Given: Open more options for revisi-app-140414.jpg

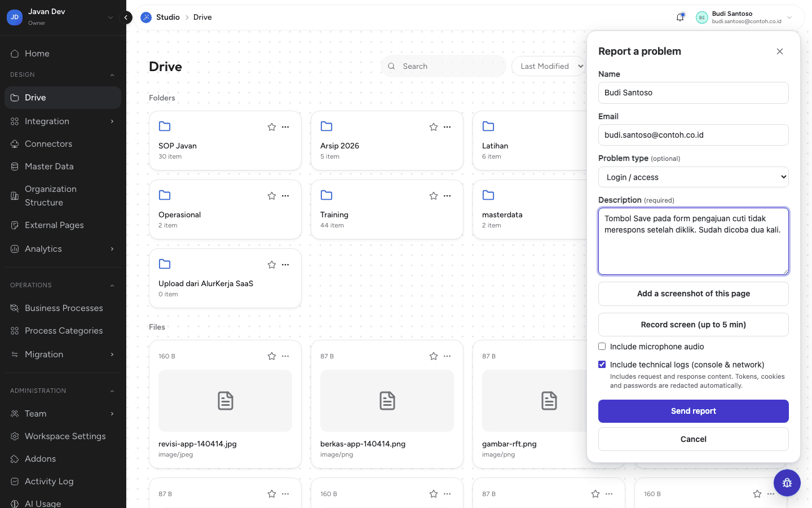Looking at the screenshot, I should [285, 356].
